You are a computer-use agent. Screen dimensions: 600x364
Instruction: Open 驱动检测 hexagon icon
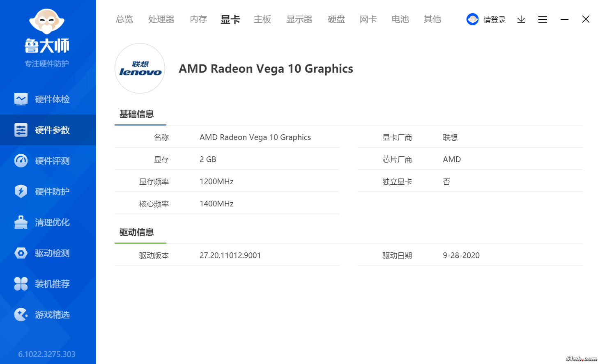tap(21, 253)
